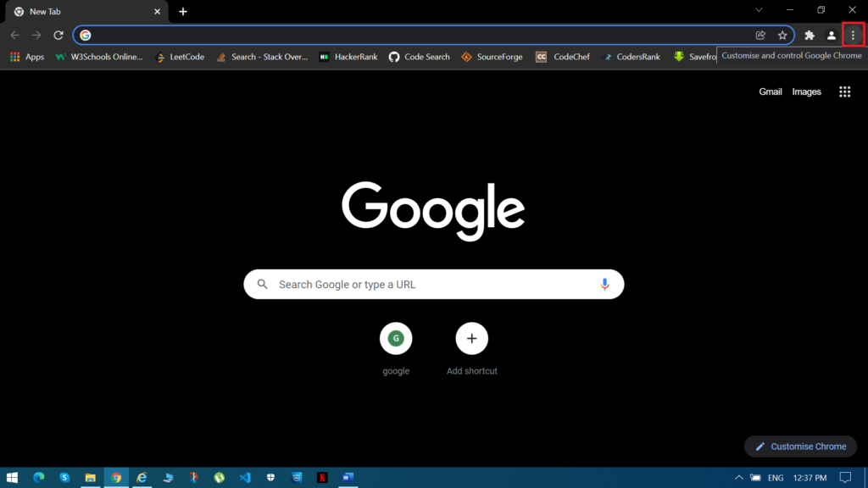Start a voice search with the microphone
This screenshot has height=488, width=868.
click(x=604, y=285)
